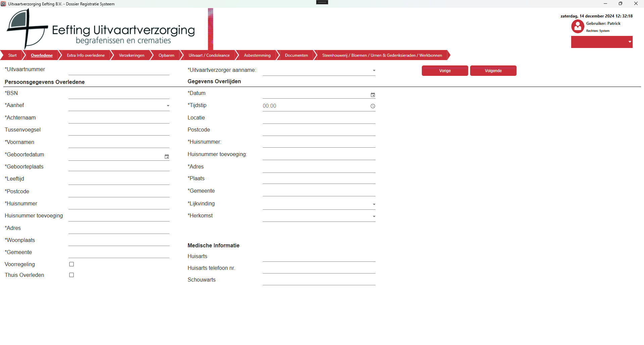Go to the Asbestemming tab
The width and height of the screenshot is (644, 345).
point(257,55)
